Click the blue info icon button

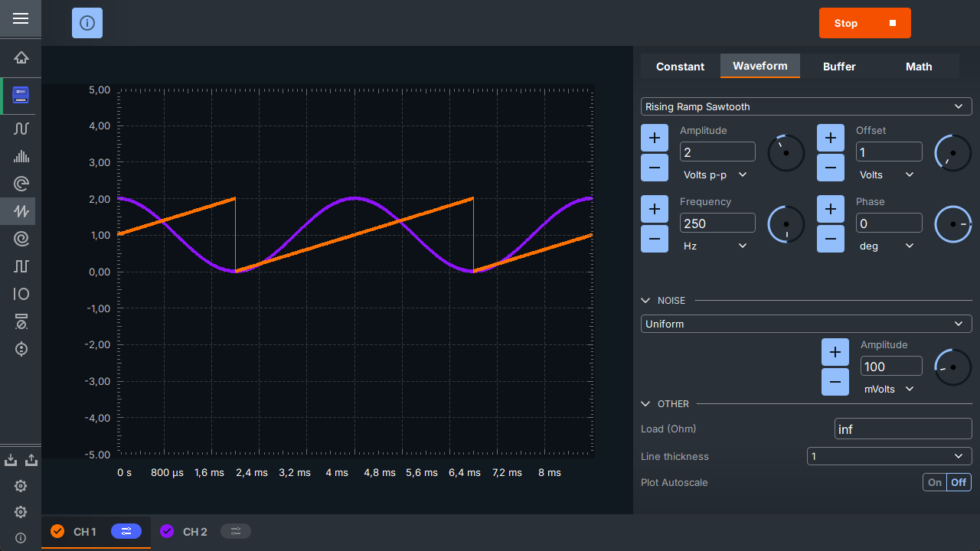[87, 23]
